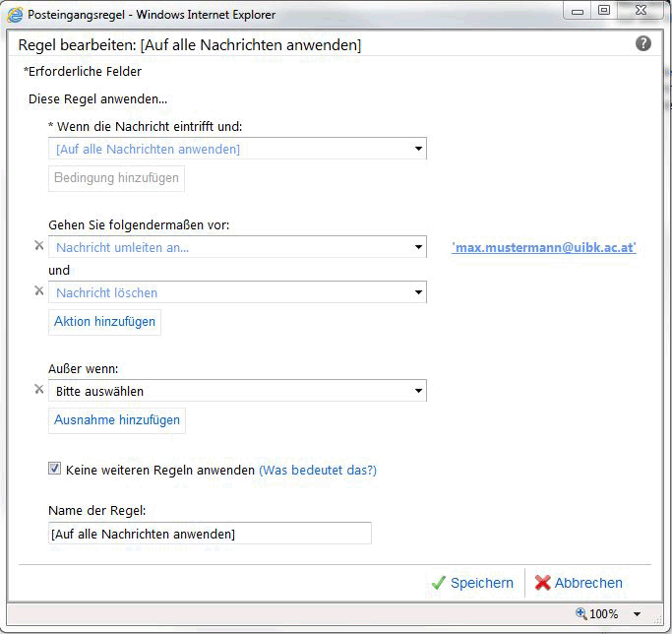Image resolution: width=672 pixels, height=634 pixels.
Task: Click the 'Aktion hinzufügen' button
Action: [104, 322]
